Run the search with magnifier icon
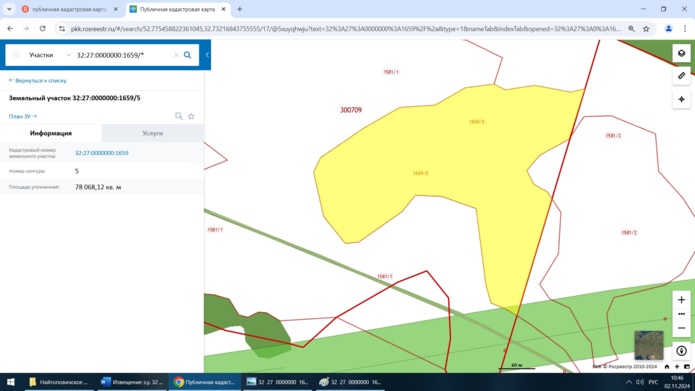The width and height of the screenshot is (695, 391). tap(187, 55)
